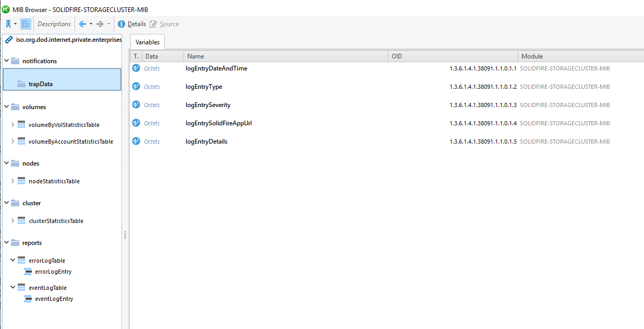Select the errorLogEntry tree item

click(x=53, y=272)
